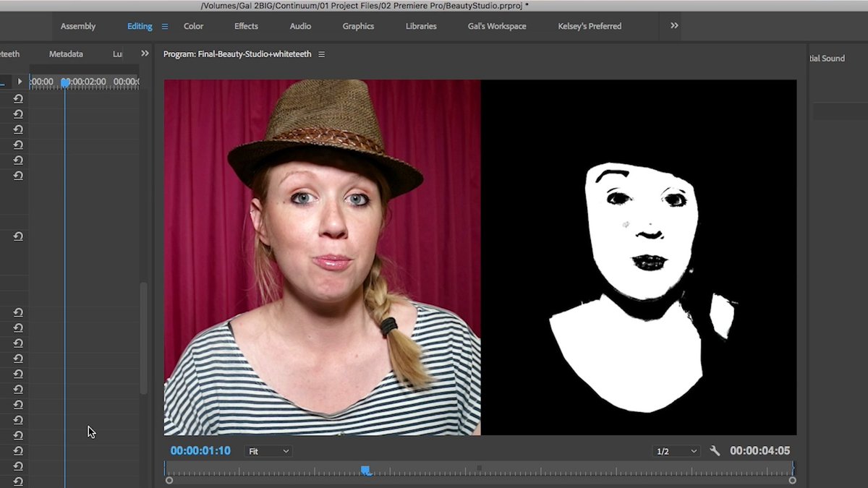
Task: Switch to the Libraries workspace
Action: point(421,26)
